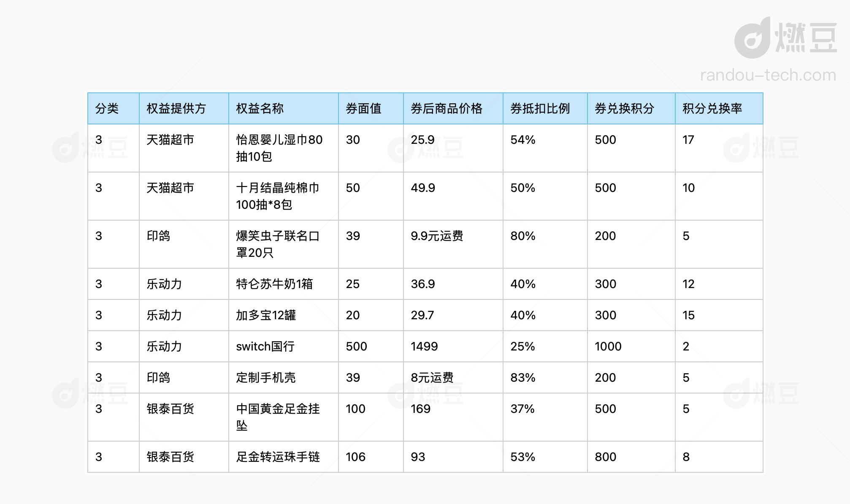The height and width of the screenshot is (504, 850).
Task: Click the 定制手机壳 cell
Action: (x=266, y=377)
